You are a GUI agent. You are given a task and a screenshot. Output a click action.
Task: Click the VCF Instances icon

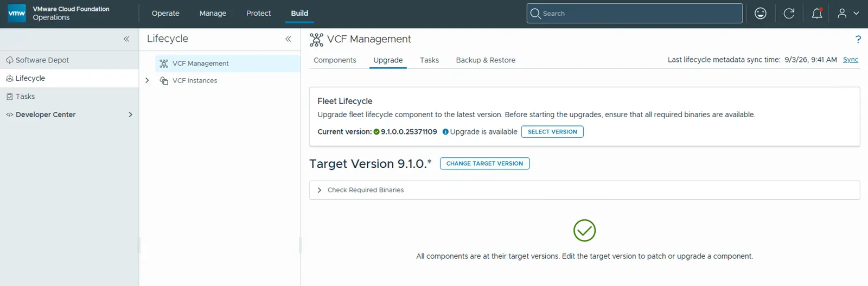164,80
